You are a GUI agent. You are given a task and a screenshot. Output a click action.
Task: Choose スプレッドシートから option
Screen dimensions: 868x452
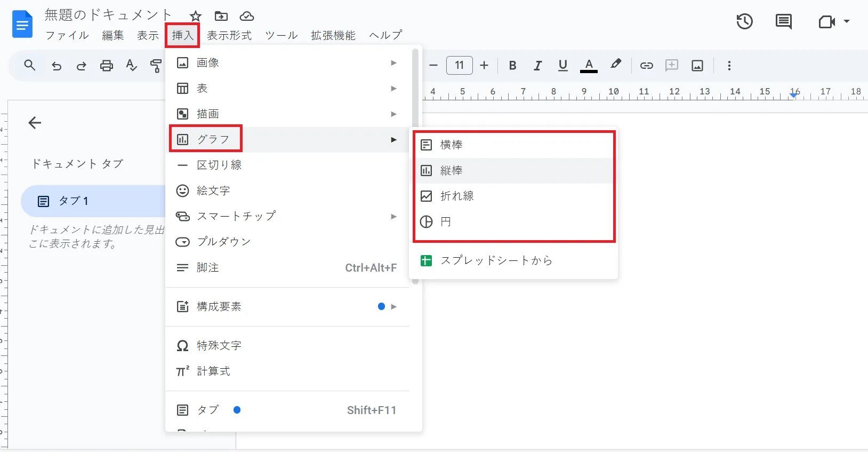pos(496,261)
